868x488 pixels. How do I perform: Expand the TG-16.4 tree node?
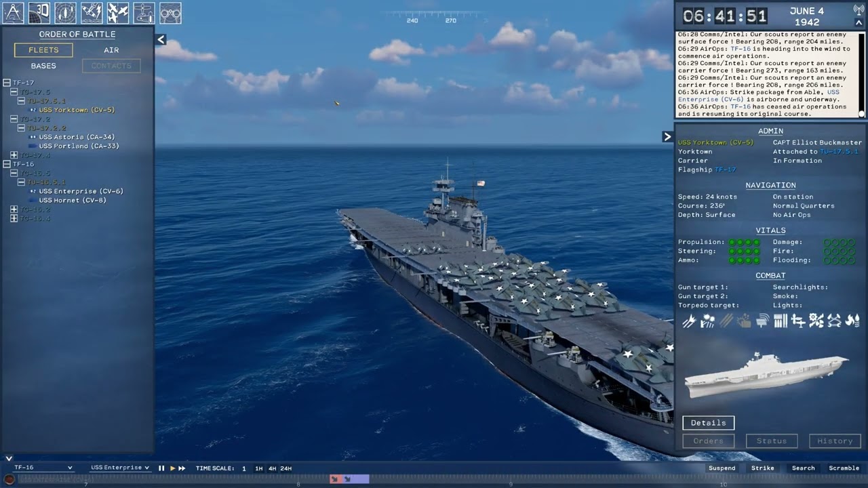14,218
